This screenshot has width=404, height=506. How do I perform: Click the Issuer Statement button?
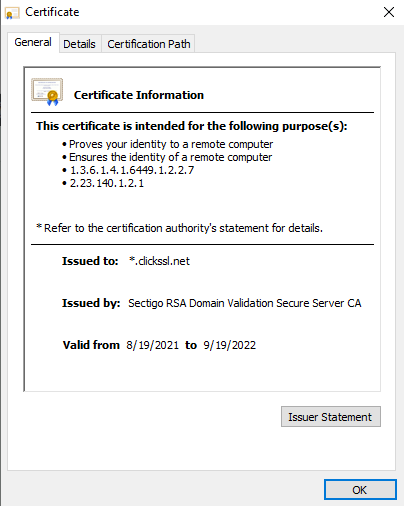tap(331, 417)
